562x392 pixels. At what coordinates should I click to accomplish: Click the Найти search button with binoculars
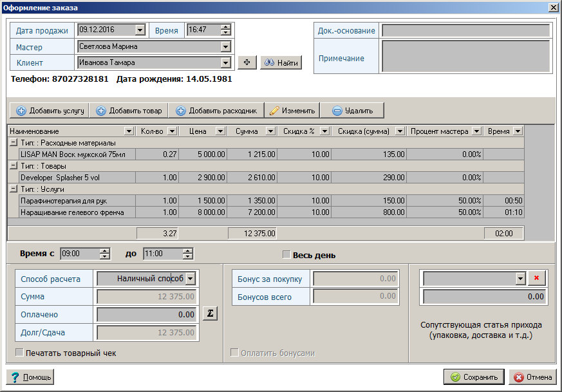pyautogui.click(x=281, y=62)
